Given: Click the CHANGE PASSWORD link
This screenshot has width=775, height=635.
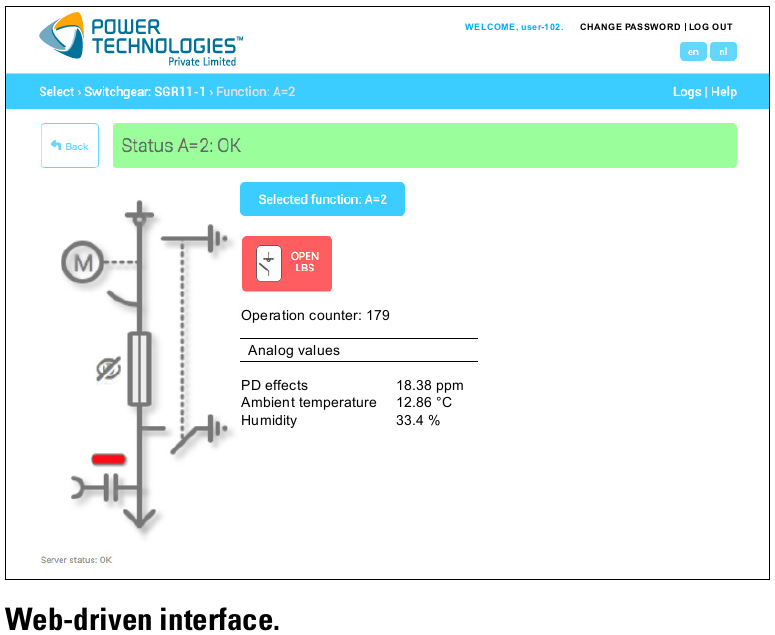Looking at the screenshot, I should point(630,27).
